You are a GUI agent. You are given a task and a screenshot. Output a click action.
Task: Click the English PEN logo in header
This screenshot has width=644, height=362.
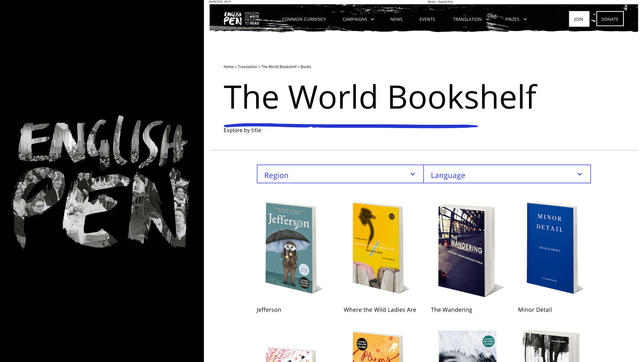241,19
